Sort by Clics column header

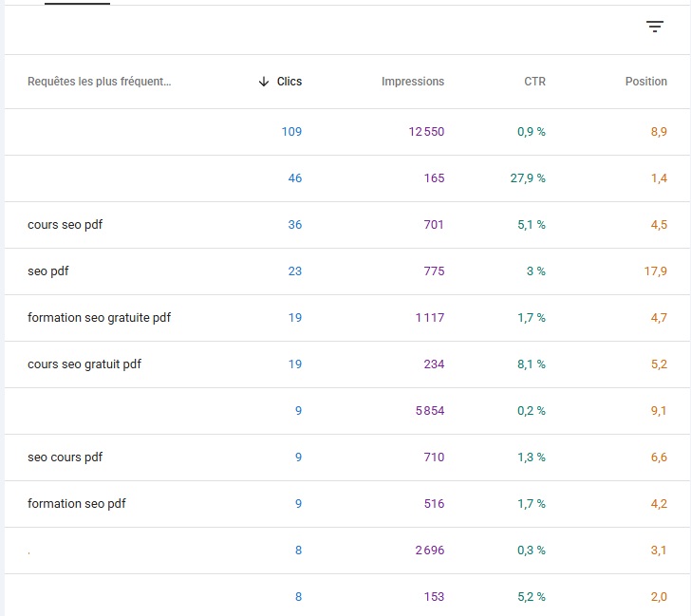289,82
